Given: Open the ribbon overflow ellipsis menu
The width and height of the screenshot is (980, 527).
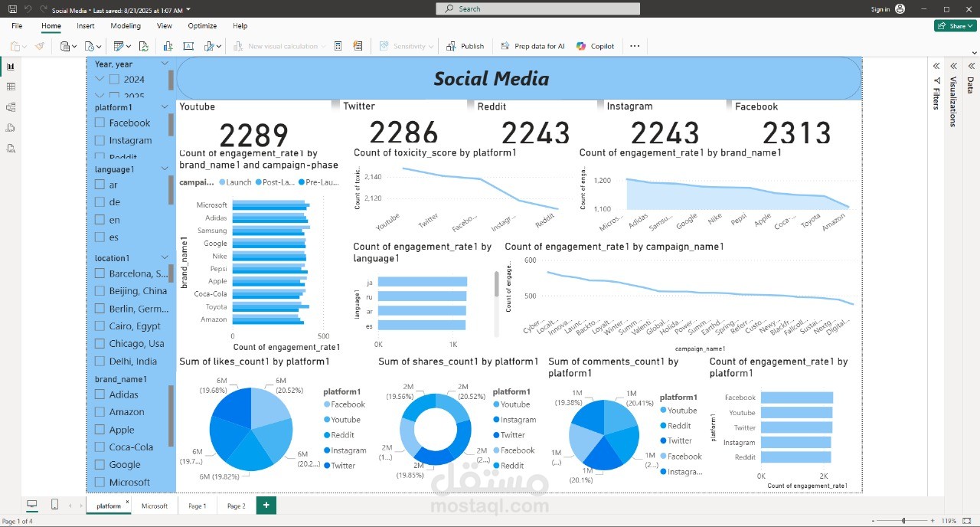Looking at the screenshot, I should pos(635,46).
